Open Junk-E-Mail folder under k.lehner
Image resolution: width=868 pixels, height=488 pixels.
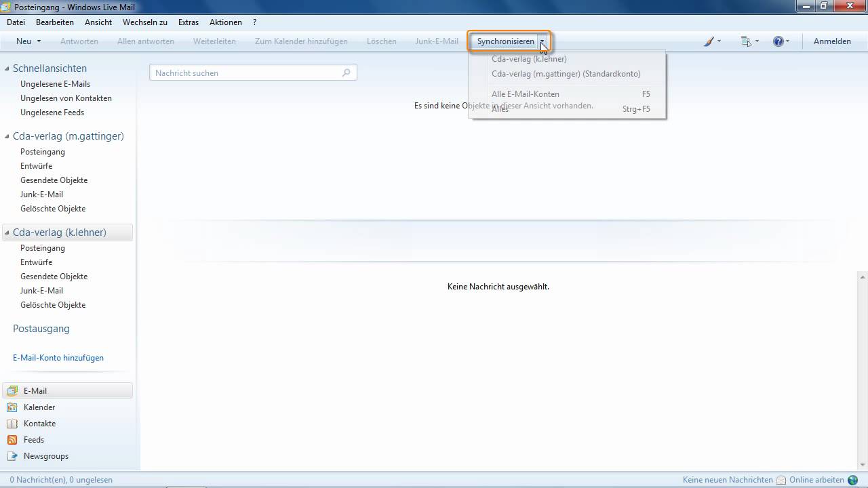(x=41, y=291)
